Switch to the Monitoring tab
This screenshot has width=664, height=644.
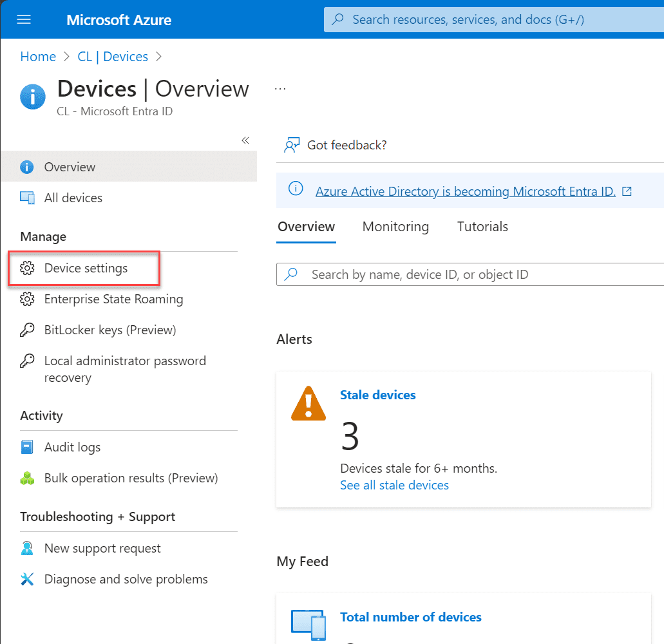click(395, 227)
